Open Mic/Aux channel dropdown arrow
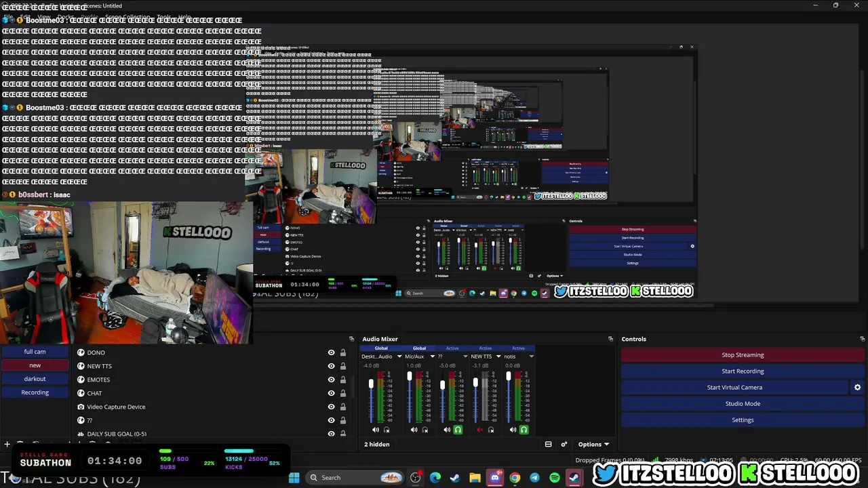This screenshot has height=488, width=868. 432,357
